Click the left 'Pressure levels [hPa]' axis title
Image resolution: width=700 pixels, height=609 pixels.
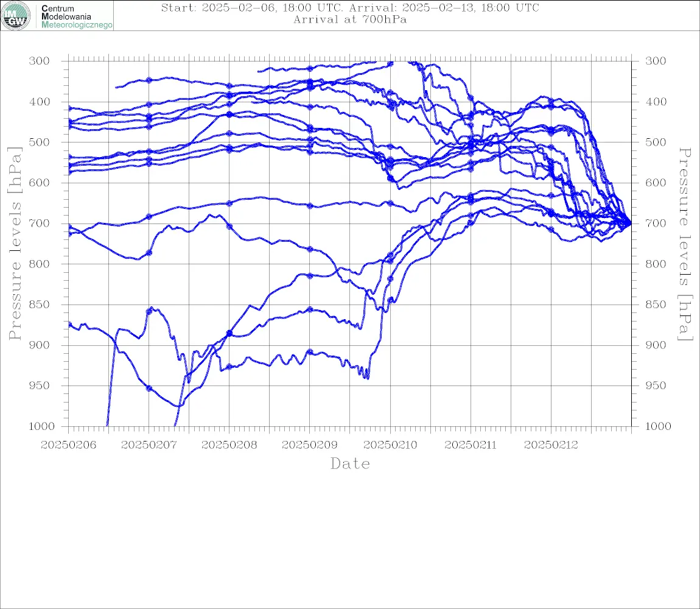15,244
